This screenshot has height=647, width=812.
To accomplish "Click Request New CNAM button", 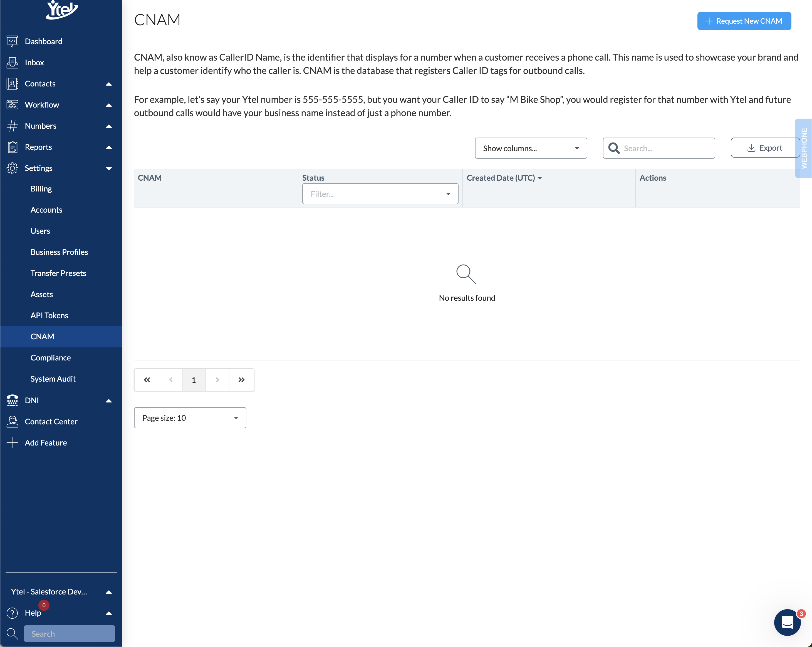I will tap(744, 21).
